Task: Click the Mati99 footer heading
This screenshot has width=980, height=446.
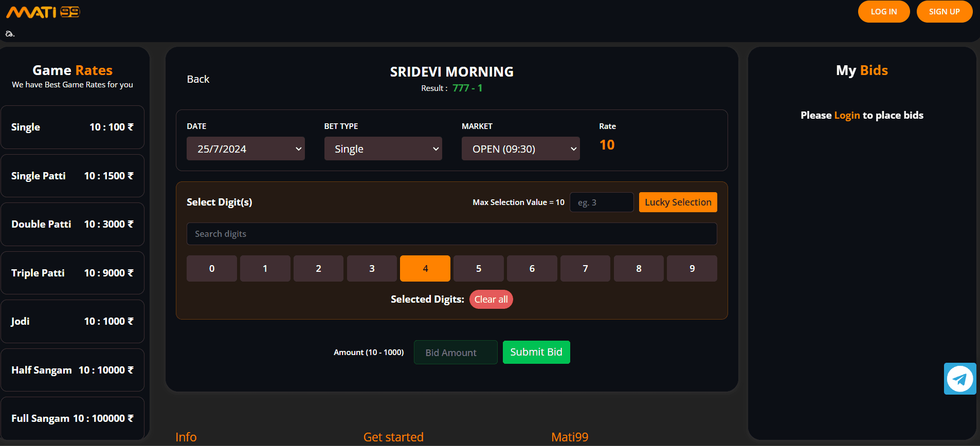Action: [x=570, y=437]
